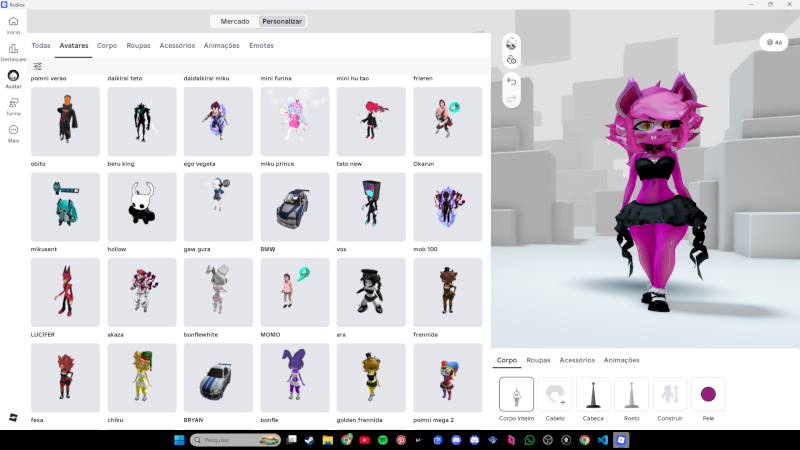The height and width of the screenshot is (450, 800).
Task: Select the MOMO avatar
Action: (x=295, y=292)
